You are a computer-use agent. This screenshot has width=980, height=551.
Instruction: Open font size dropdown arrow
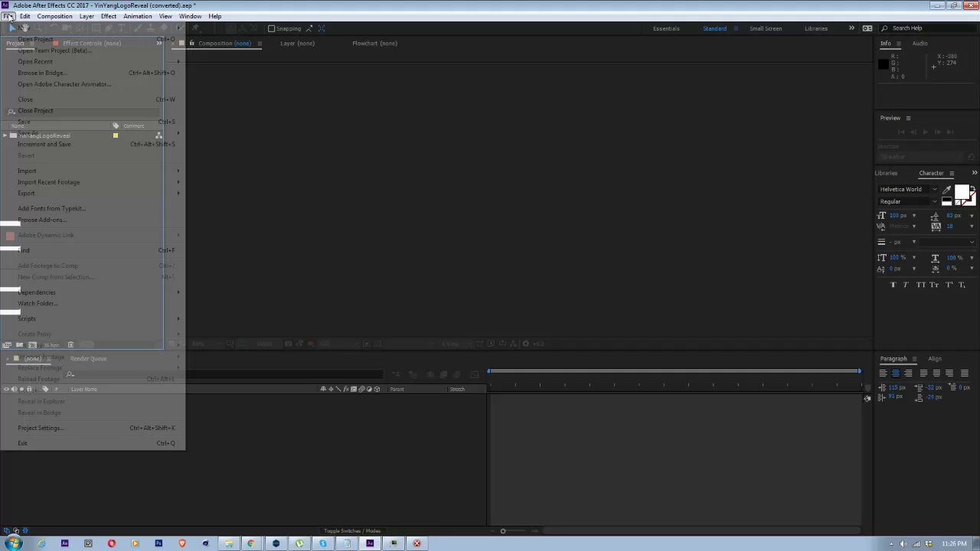(913, 216)
